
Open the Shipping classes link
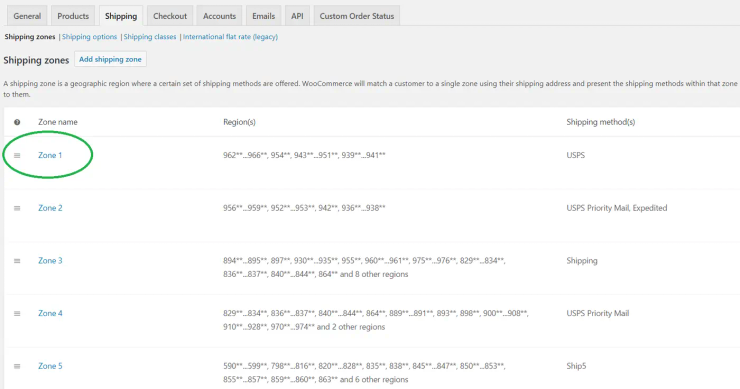150,37
